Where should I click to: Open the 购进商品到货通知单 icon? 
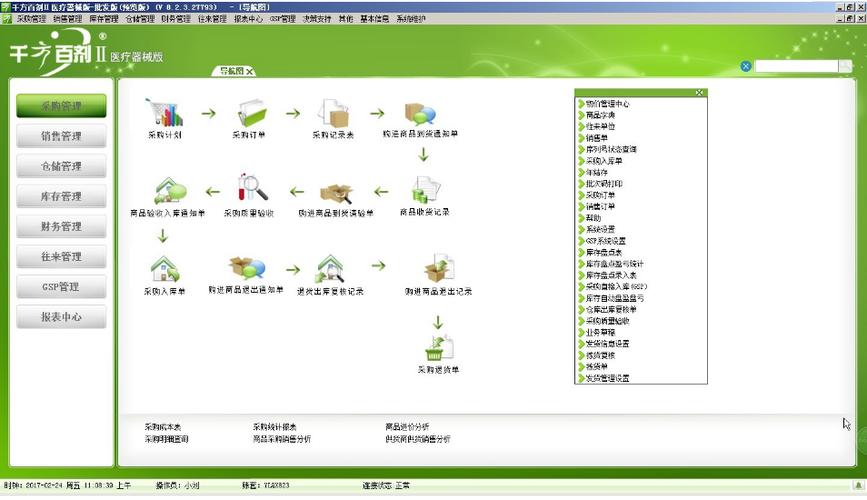pyautogui.click(x=420, y=113)
